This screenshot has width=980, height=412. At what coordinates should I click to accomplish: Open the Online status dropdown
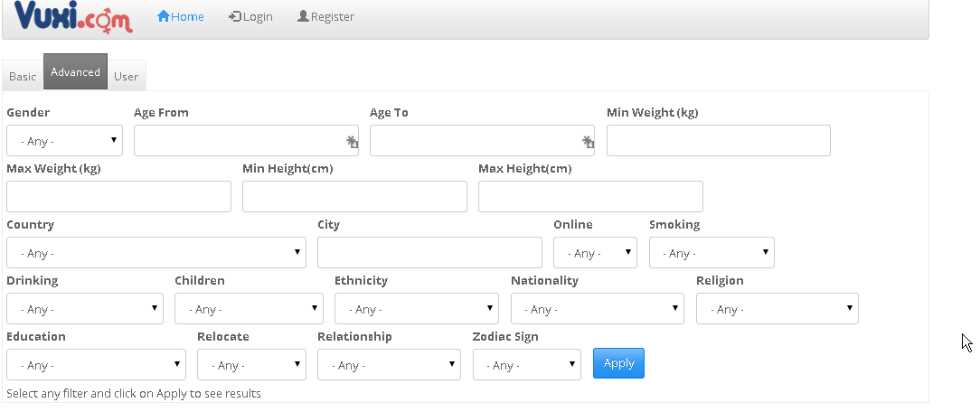pos(595,252)
